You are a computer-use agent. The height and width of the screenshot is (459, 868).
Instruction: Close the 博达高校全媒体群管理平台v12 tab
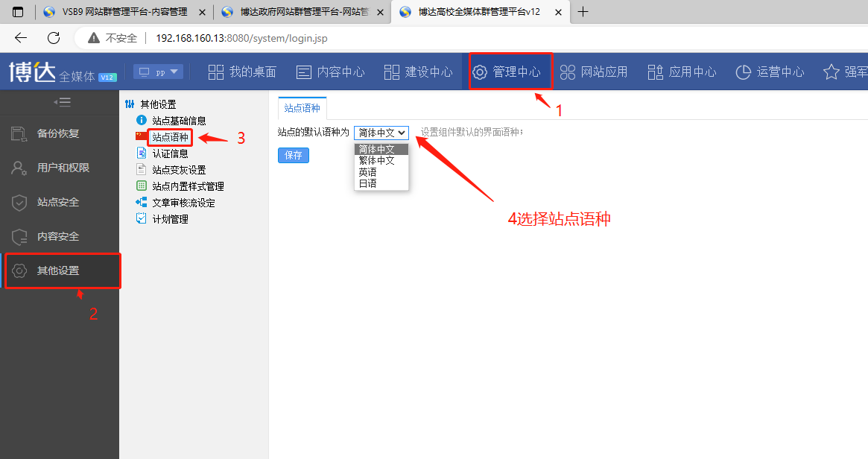click(559, 12)
